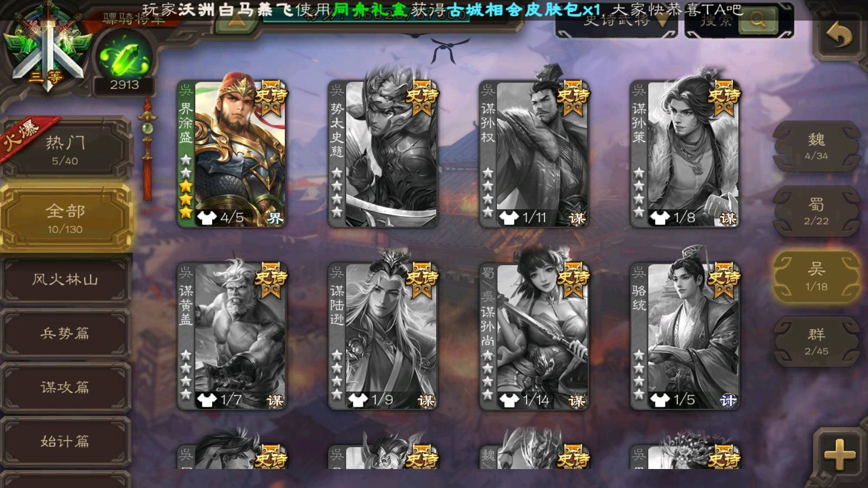
Task: Tap the 史诗 badge on 谋孙策 card
Action: [x=724, y=98]
